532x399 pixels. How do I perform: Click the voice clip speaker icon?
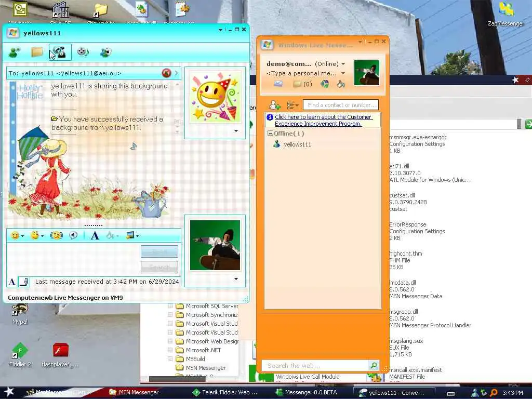coord(73,235)
